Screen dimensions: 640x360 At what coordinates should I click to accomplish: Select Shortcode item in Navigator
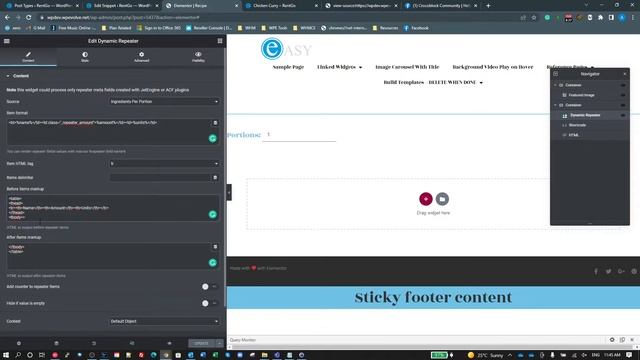click(x=577, y=125)
